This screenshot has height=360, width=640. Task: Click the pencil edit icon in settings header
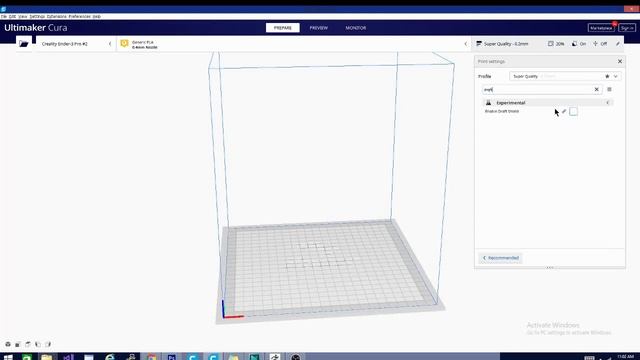tap(618, 44)
